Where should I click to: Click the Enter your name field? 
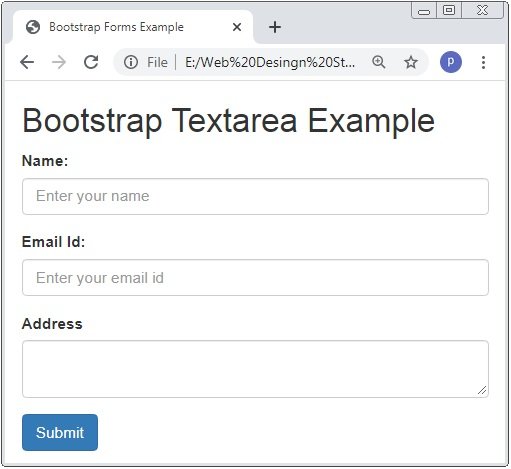255,196
